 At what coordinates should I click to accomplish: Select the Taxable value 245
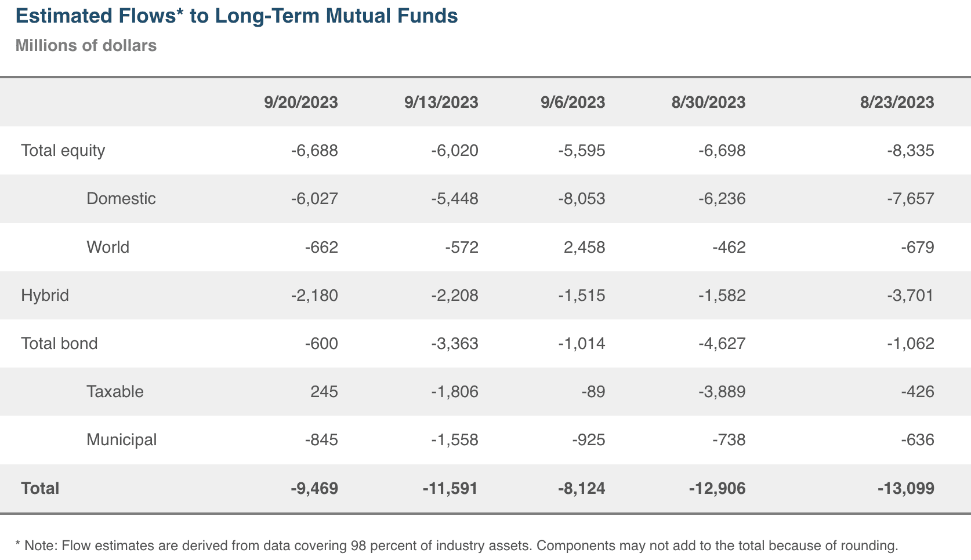[324, 392]
